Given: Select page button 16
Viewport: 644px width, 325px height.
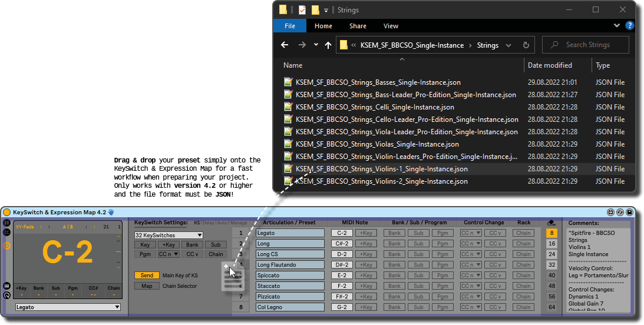Looking at the screenshot, I should pyautogui.click(x=551, y=243).
